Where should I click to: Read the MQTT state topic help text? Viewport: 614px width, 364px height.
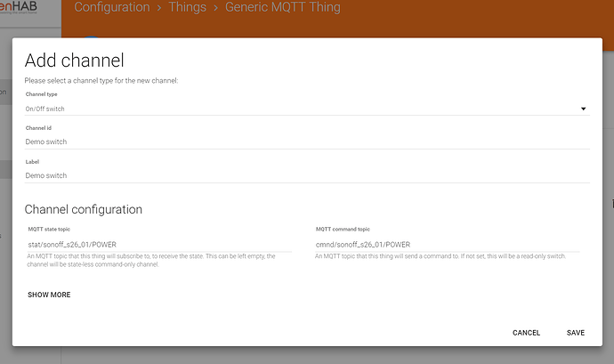pyautogui.click(x=151, y=260)
